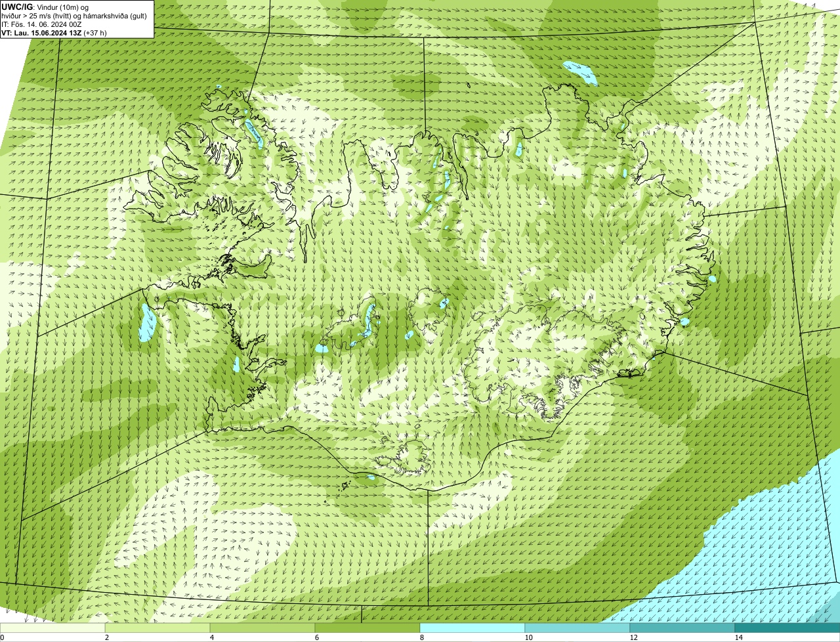
Task: Click the legend scale label "6"
Action: 316,637
